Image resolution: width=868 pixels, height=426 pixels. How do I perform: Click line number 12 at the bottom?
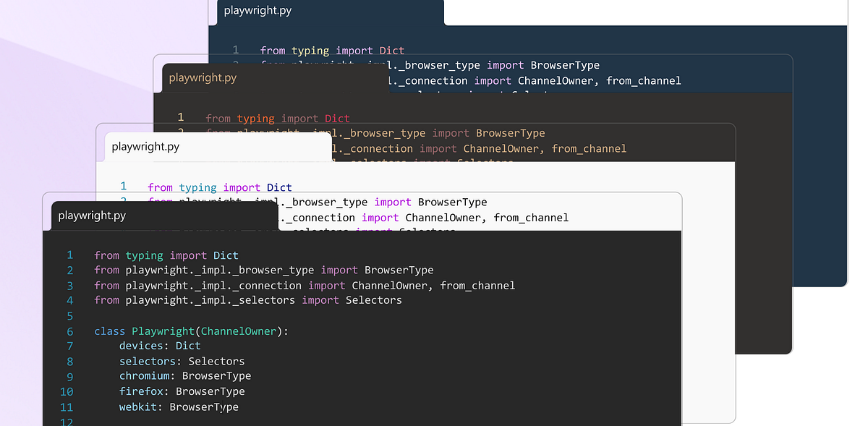click(67, 422)
